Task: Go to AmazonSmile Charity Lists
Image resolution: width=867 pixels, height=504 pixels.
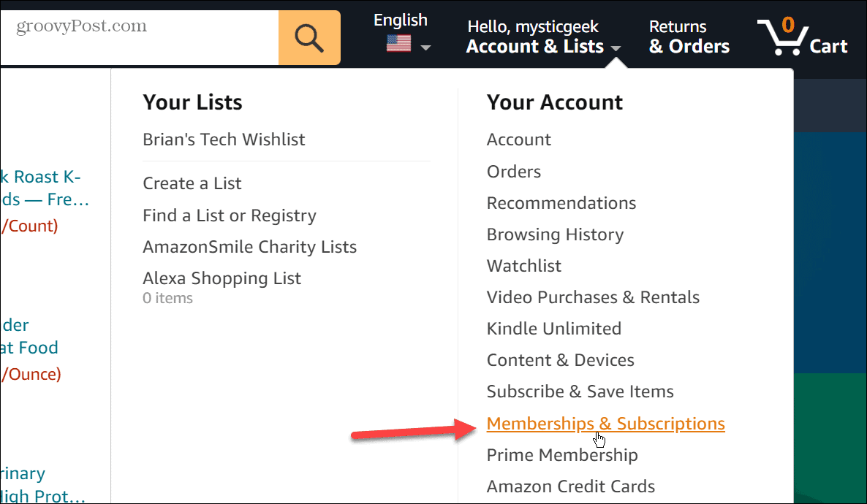Action: coord(249,247)
